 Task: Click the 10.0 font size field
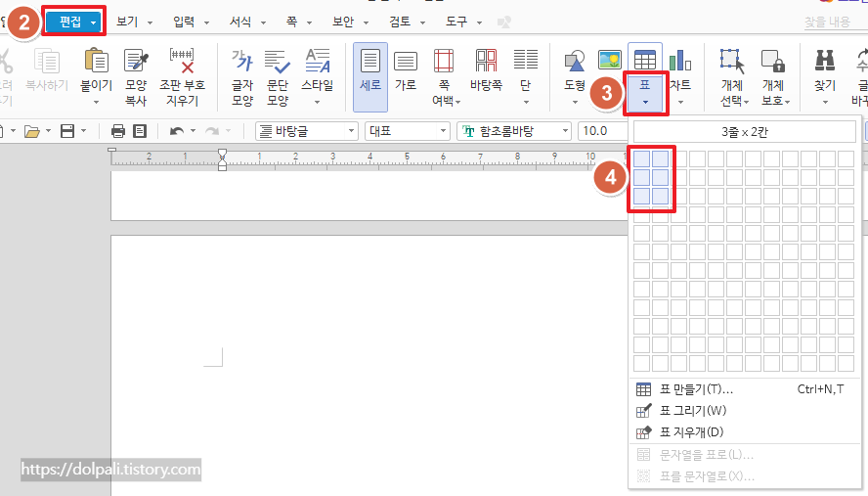click(603, 131)
